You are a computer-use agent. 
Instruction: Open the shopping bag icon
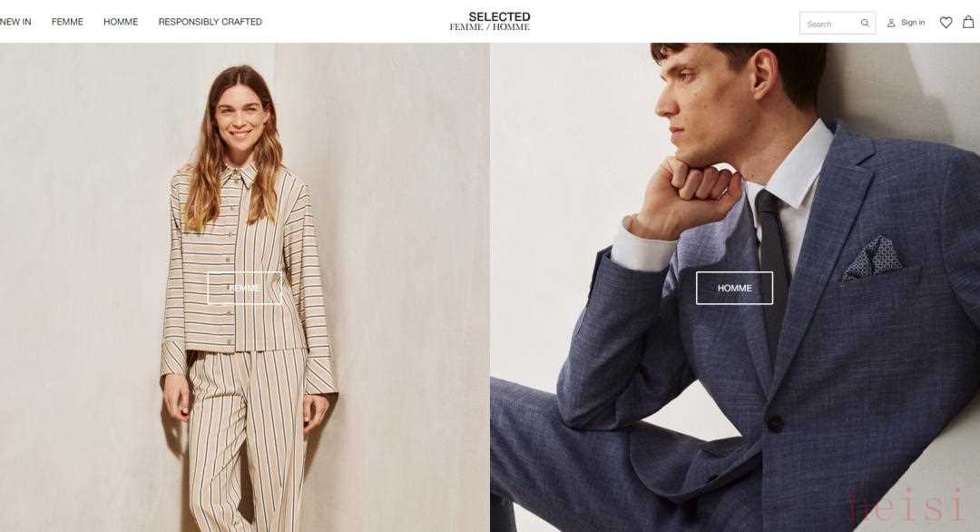(x=968, y=22)
